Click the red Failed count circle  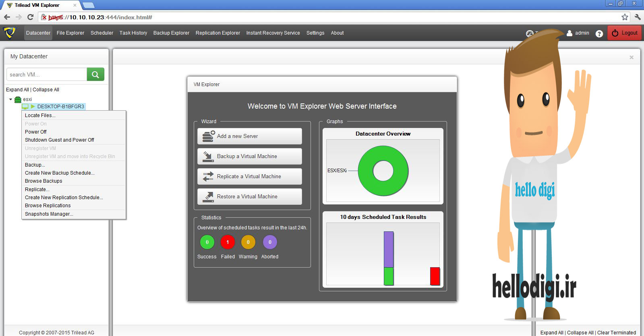[x=228, y=242]
